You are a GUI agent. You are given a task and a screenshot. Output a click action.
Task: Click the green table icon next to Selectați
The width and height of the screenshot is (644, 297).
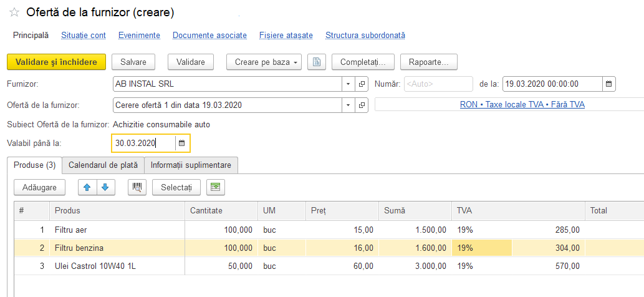[216, 187]
